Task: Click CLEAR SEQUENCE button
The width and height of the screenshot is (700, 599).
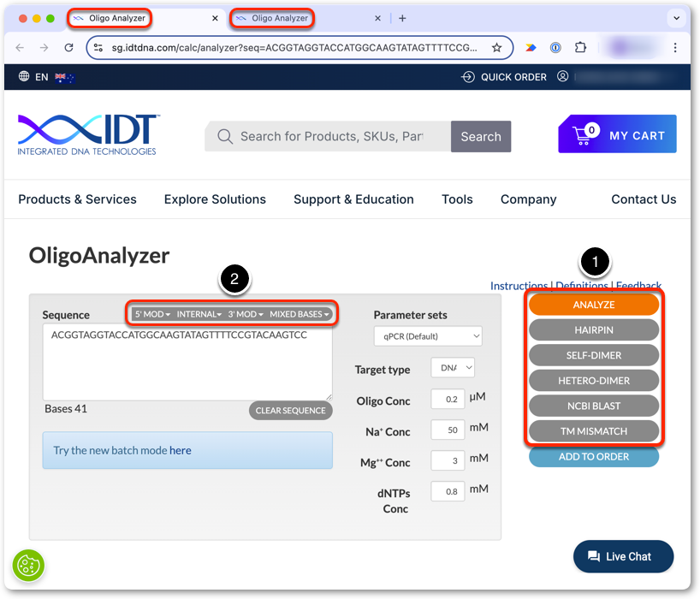Action: 291,411
